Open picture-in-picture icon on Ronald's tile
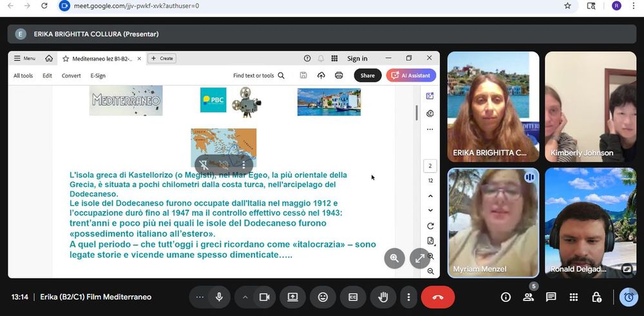644x316 pixels. click(x=627, y=269)
